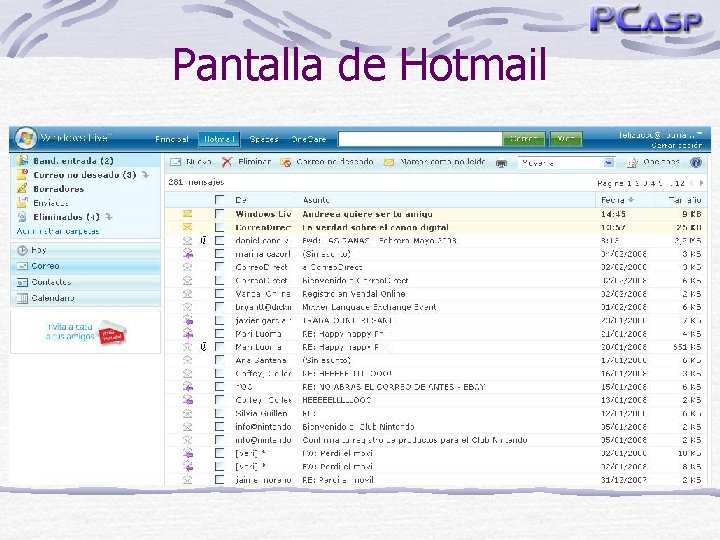Click the blue help icon
Screen dimensions: 720x540
click(696, 162)
